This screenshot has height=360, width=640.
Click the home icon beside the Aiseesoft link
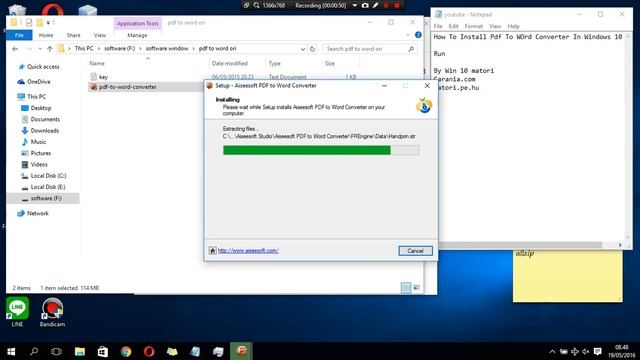tap(213, 251)
